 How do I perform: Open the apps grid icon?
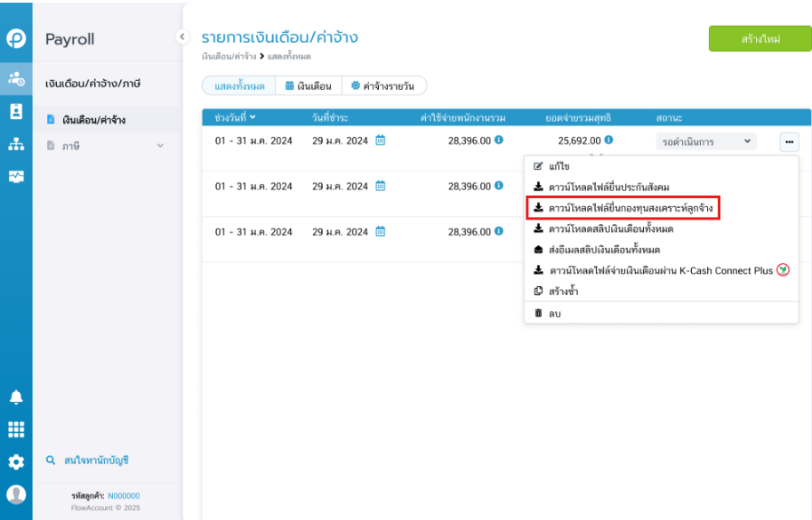pos(16,429)
